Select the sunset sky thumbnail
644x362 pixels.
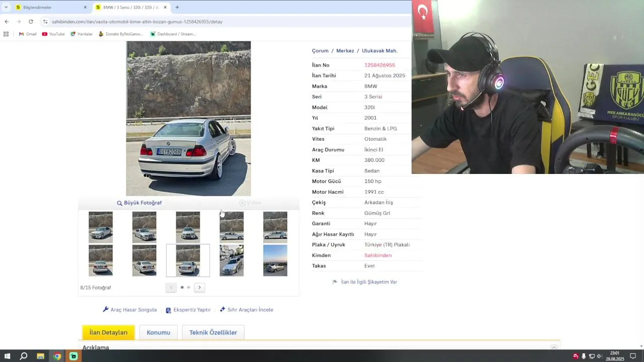click(275, 260)
